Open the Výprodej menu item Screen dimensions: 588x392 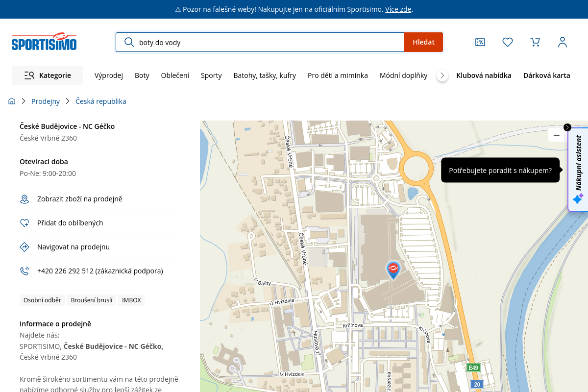coord(109,75)
